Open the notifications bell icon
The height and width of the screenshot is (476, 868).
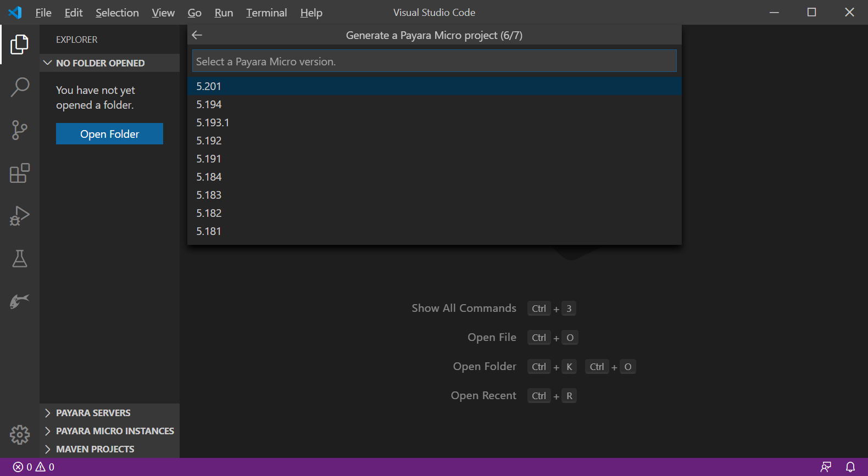coord(850,467)
